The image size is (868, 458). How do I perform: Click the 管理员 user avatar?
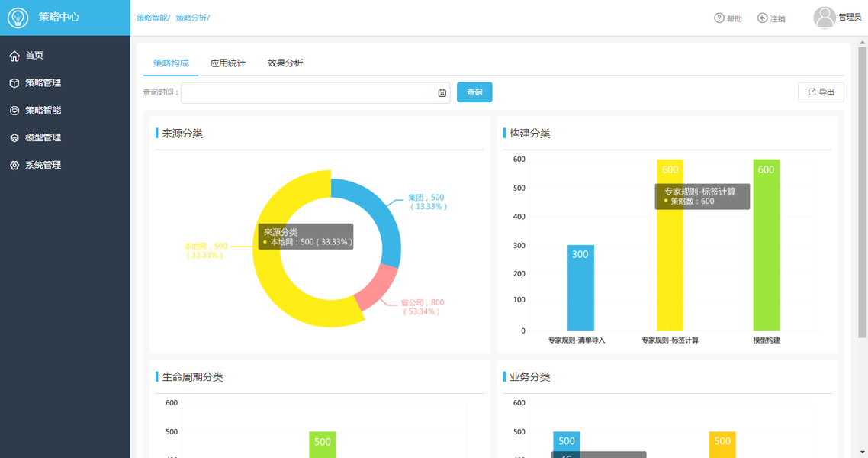(x=825, y=17)
